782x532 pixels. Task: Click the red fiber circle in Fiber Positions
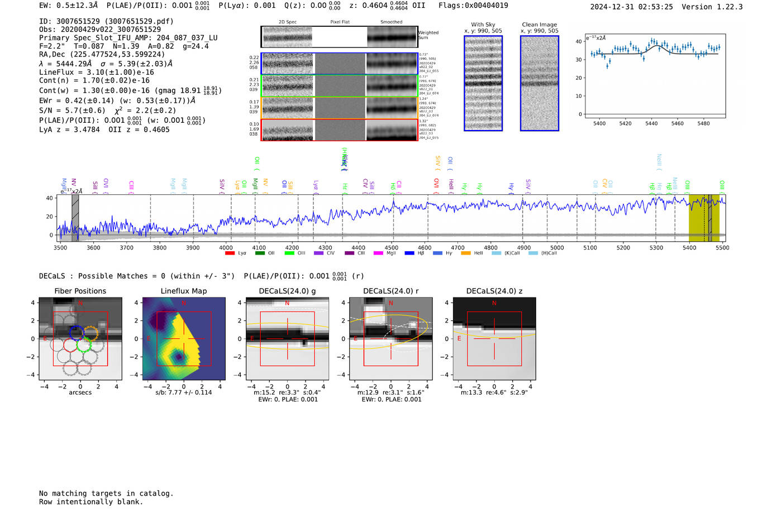(x=70, y=344)
